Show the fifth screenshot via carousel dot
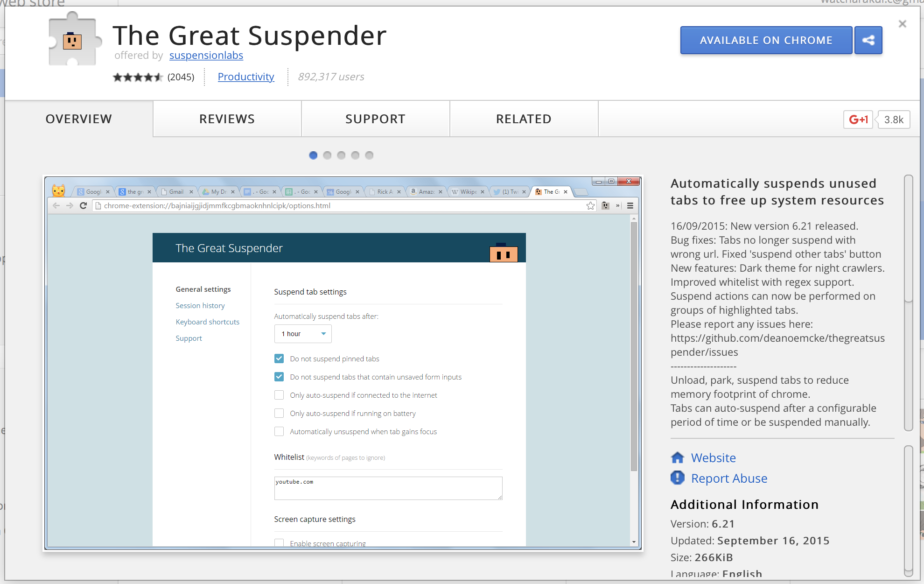 point(369,155)
